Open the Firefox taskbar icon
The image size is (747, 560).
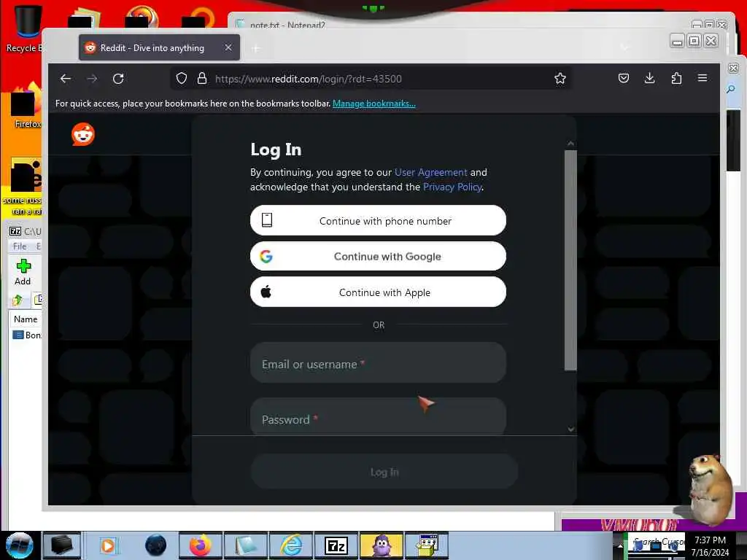tap(201, 545)
